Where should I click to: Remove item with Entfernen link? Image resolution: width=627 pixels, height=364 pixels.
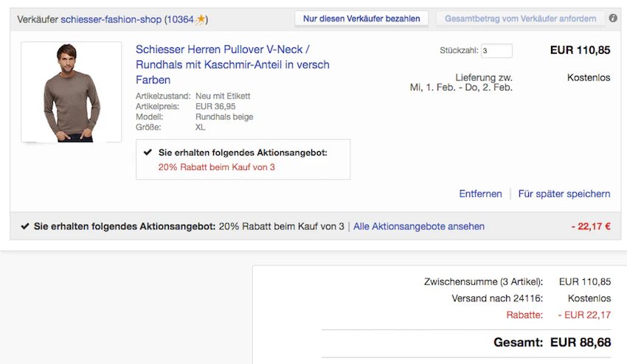[x=480, y=194]
